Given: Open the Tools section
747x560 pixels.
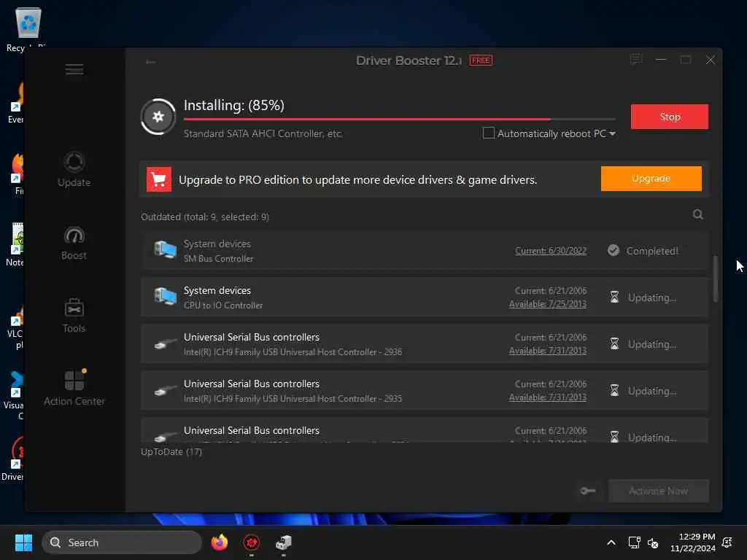Looking at the screenshot, I should 74,316.
